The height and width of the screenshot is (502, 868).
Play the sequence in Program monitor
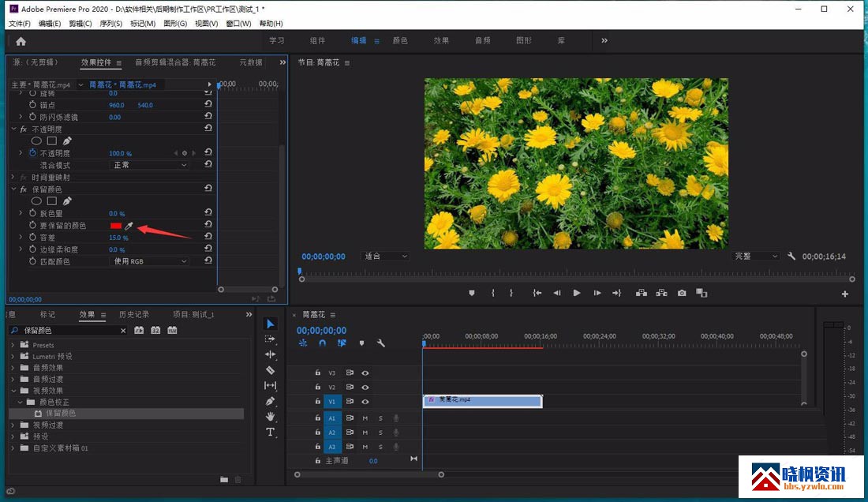tap(577, 293)
